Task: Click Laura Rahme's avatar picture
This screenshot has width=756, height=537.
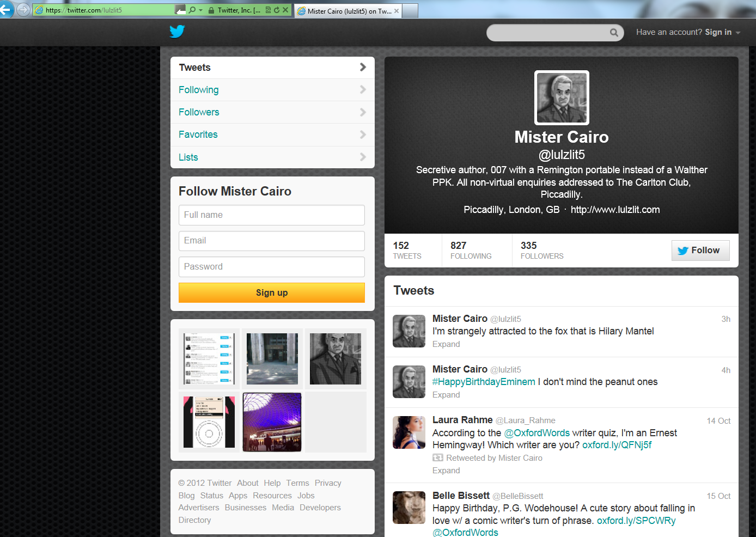Action: click(409, 432)
